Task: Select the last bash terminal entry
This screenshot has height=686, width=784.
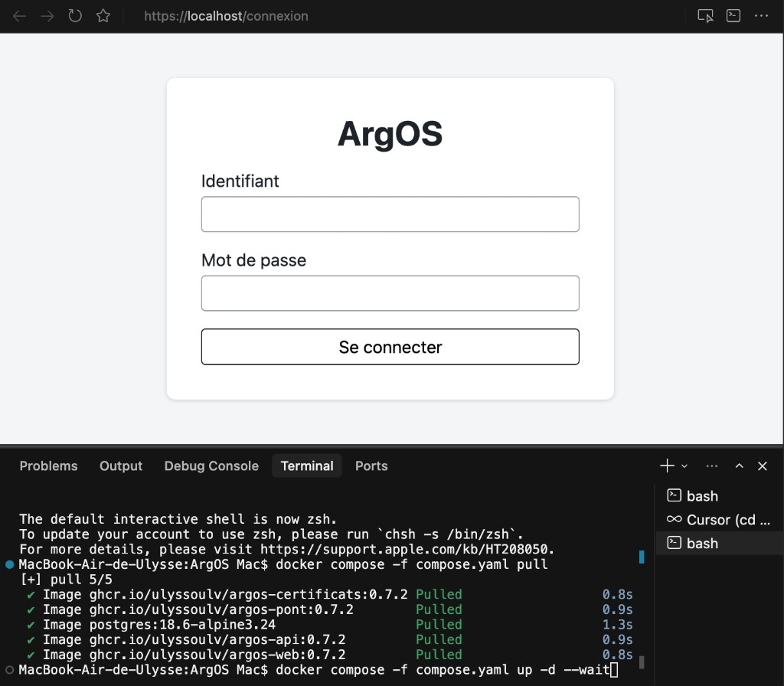Action: point(719,543)
